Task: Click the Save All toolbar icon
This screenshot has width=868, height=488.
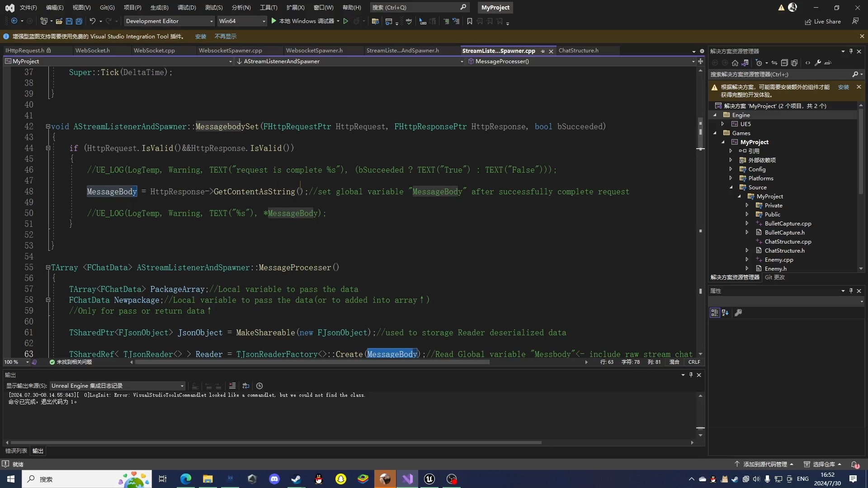Action: [x=79, y=21]
